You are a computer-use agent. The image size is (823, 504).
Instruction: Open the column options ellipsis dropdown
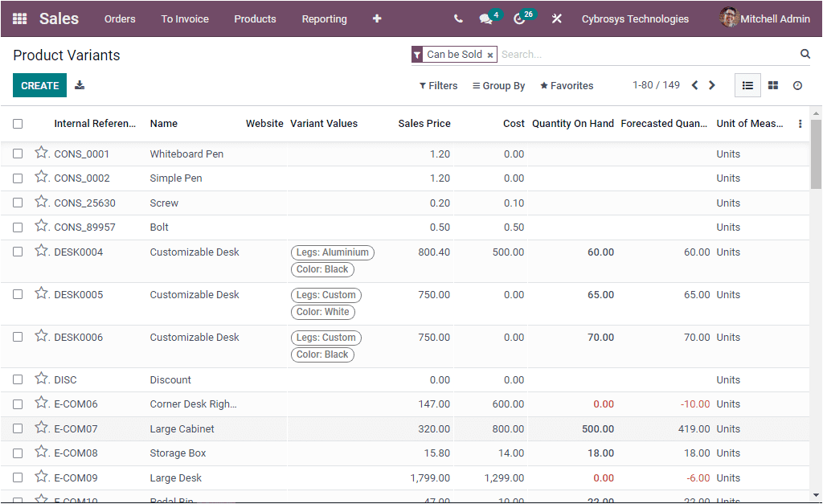tap(799, 124)
